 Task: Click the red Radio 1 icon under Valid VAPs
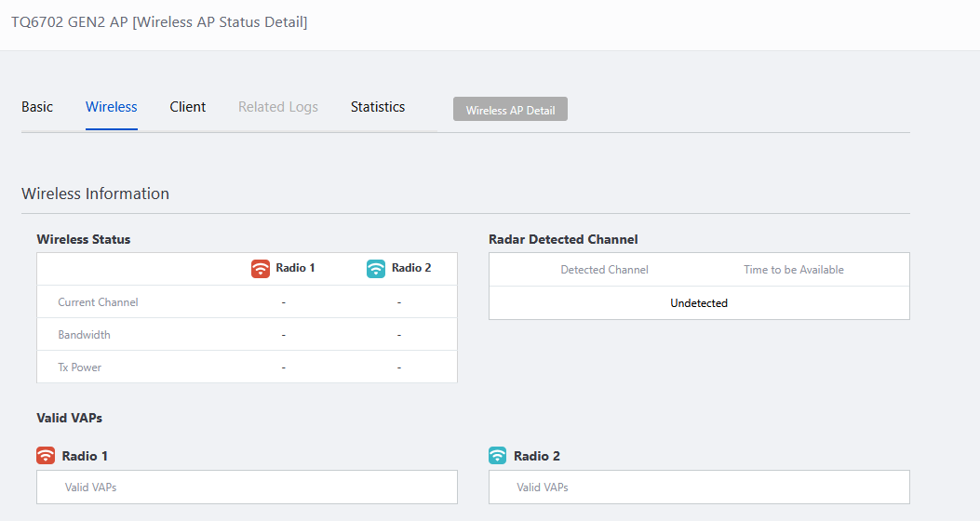click(x=46, y=456)
